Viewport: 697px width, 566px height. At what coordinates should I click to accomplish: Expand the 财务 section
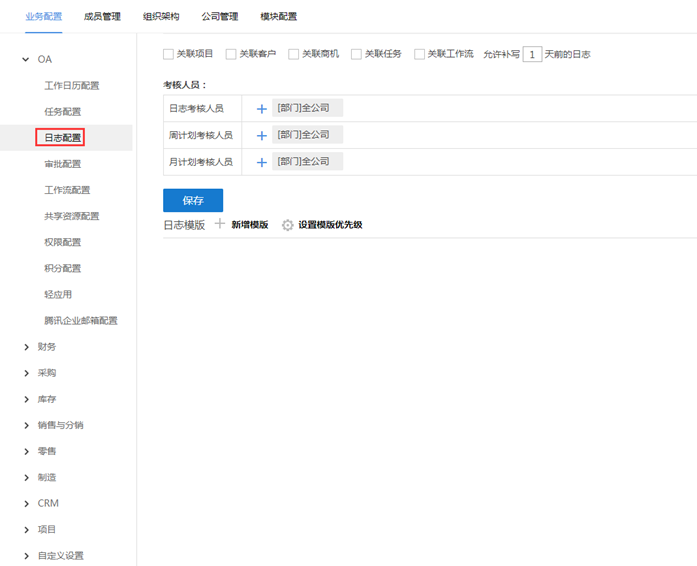point(26,347)
